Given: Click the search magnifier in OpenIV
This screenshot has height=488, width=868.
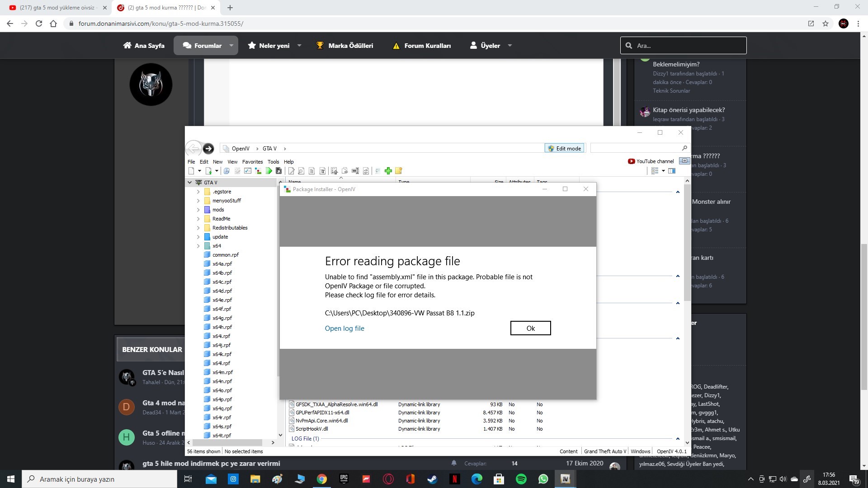Looking at the screenshot, I should pyautogui.click(x=684, y=148).
